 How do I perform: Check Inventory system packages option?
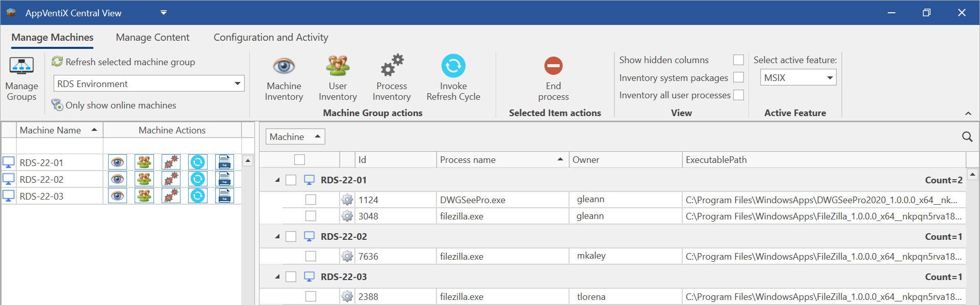(738, 77)
